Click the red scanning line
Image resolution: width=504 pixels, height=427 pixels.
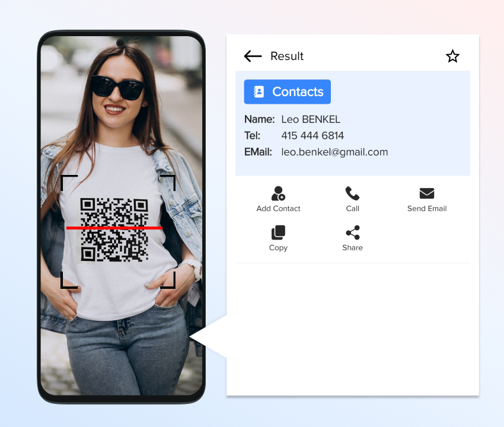tap(114, 228)
